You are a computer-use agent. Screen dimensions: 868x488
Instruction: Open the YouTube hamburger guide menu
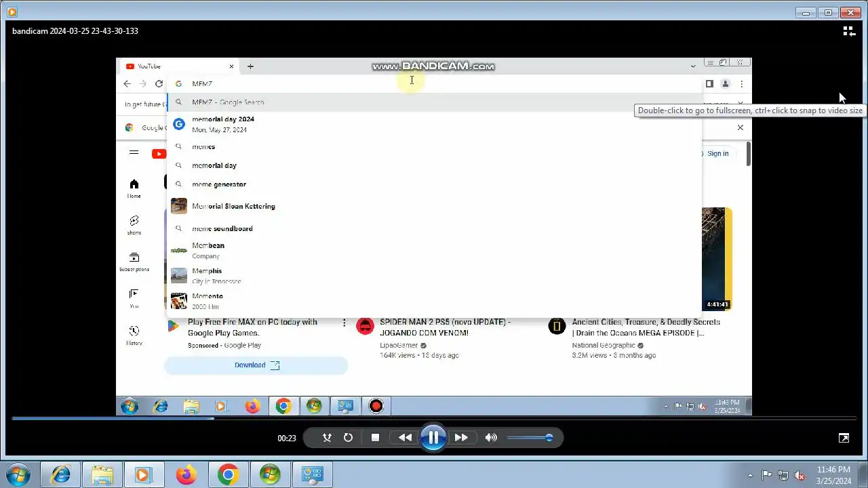tap(134, 153)
